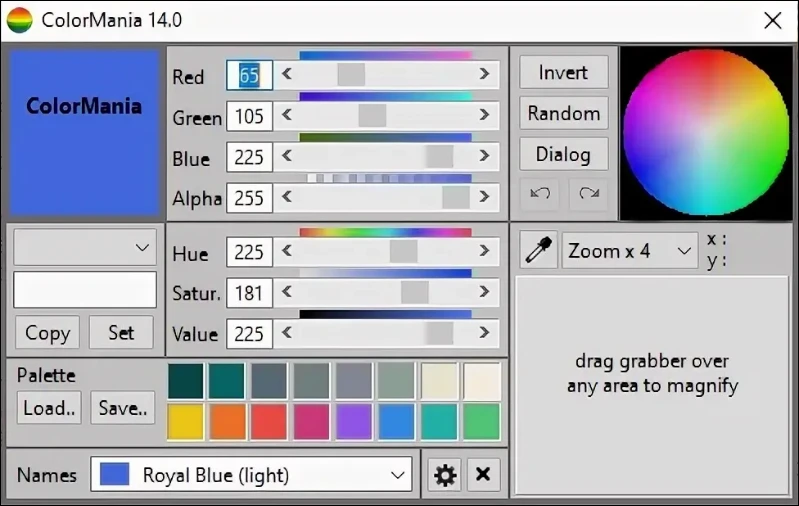Click the Blue slider thumb
The height and width of the screenshot is (506, 799).
tap(439, 156)
